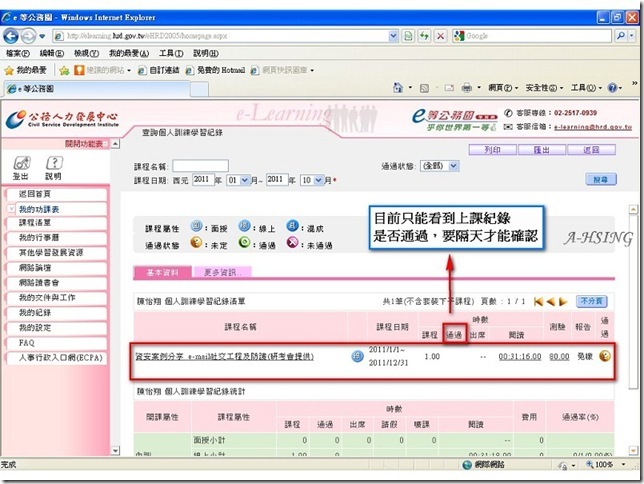Click the reading time 00:31:16.00 link
This screenshot has width=644, height=484.
[520, 357]
